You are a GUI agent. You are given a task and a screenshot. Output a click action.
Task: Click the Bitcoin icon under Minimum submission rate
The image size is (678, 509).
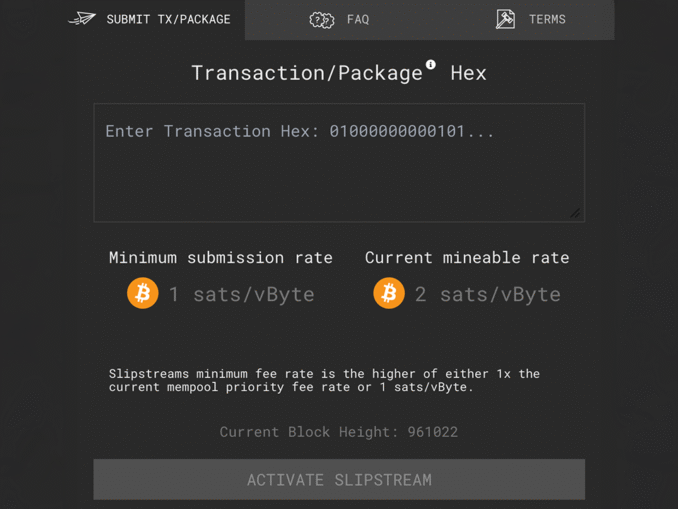click(x=143, y=293)
